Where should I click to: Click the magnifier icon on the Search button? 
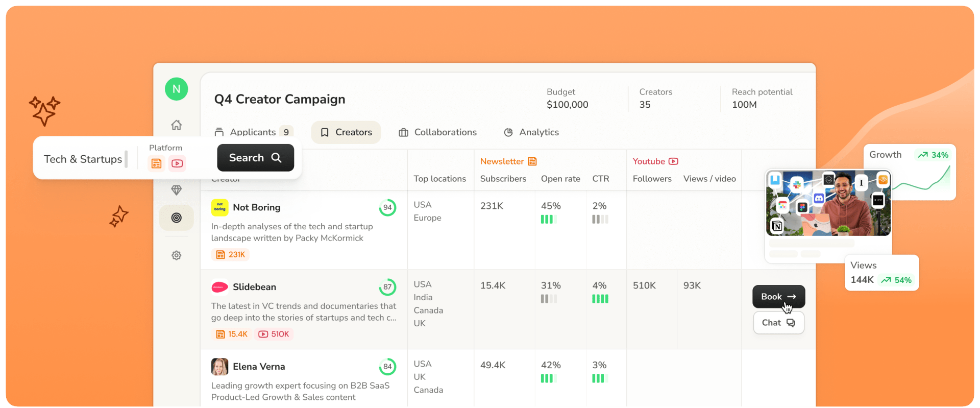pyautogui.click(x=277, y=158)
